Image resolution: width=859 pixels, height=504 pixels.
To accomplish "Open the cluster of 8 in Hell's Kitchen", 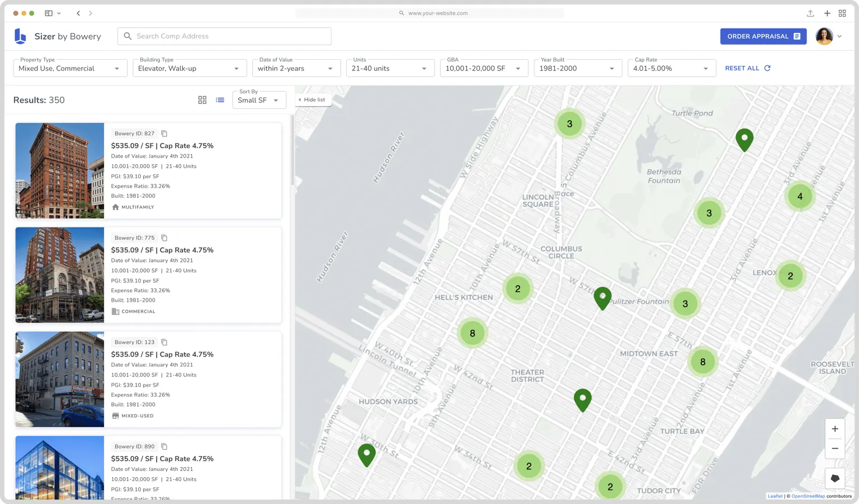I will [x=473, y=333].
